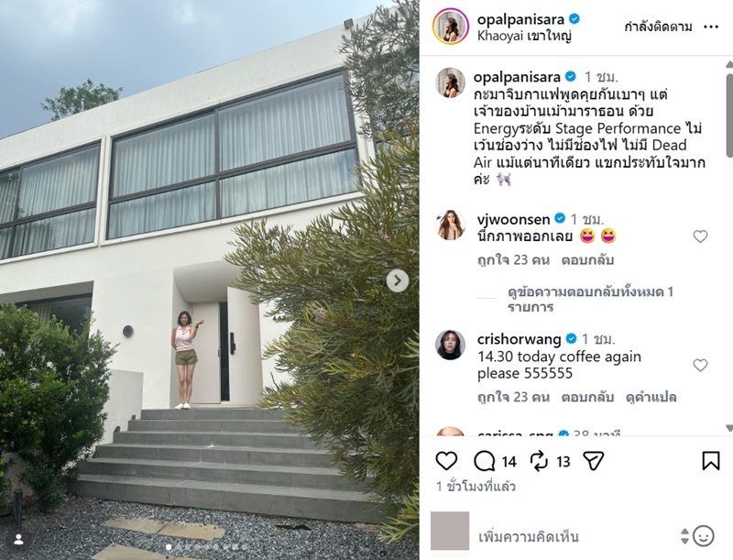Screen dimensions: 733x560
Task: Open opalpanisara profile from header
Action: (521, 18)
